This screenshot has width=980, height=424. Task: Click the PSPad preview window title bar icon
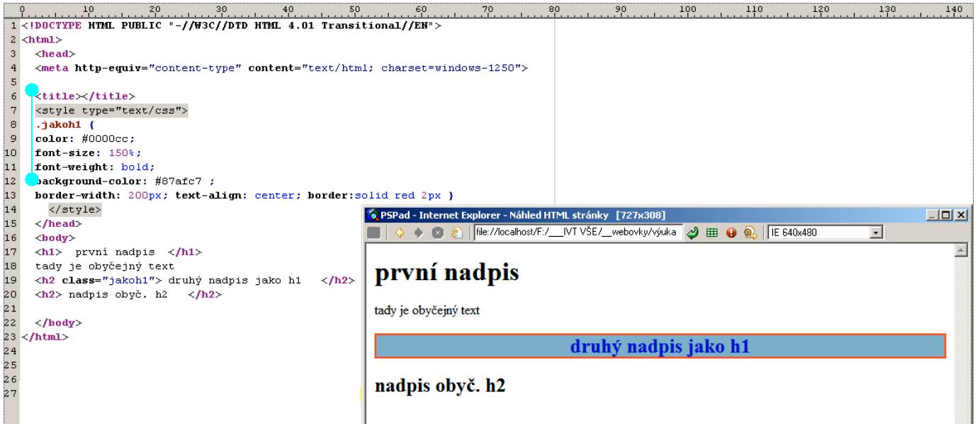(372, 215)
